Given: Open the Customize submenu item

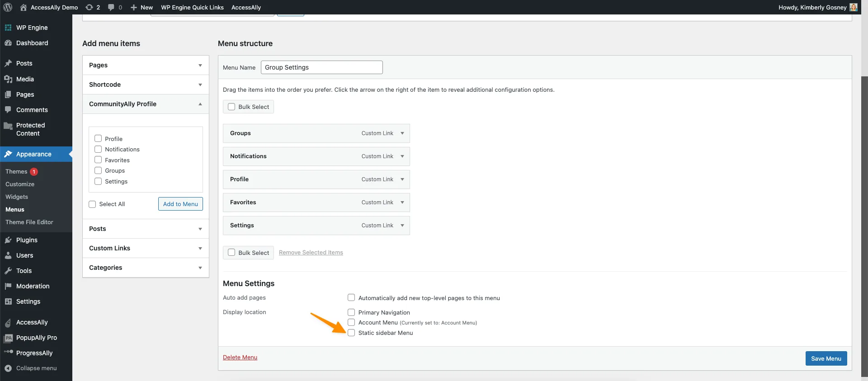Looking at the screenshot, I should tap(20, 184).
